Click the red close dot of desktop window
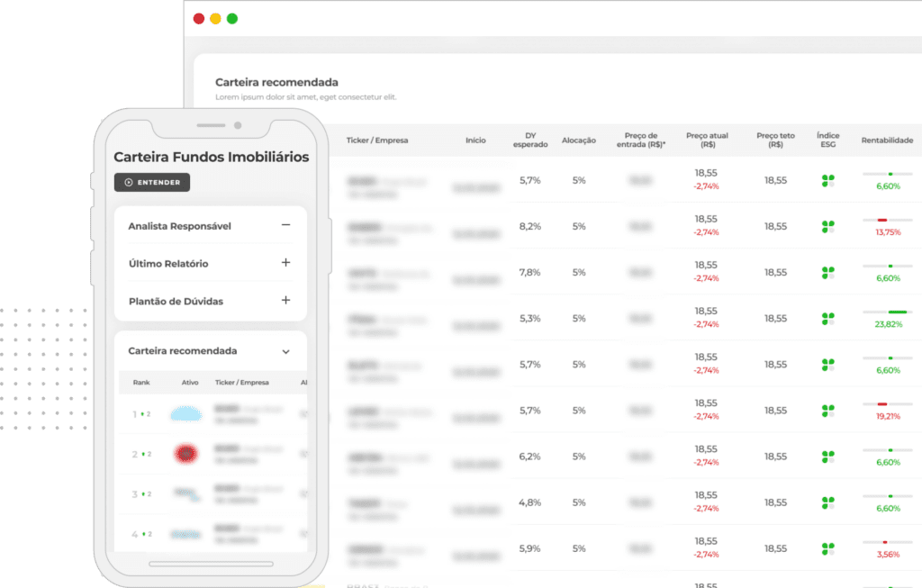Screen dimensions: 922x588 tap(199, 19)
